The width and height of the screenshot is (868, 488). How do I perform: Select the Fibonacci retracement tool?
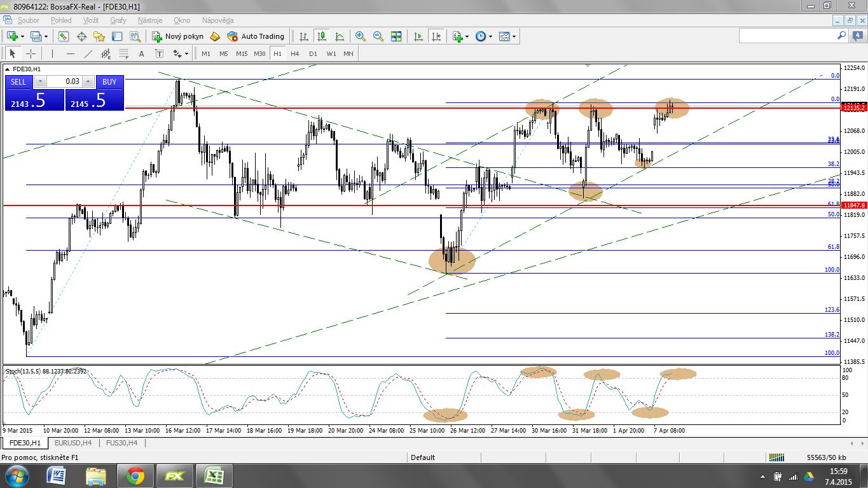123,53
